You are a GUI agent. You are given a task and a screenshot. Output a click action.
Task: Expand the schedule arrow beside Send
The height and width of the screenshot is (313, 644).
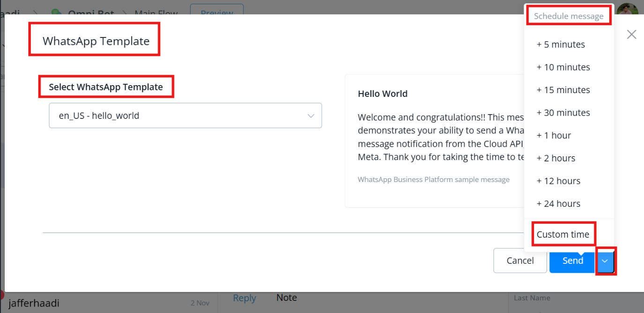(x=605, y=261)
